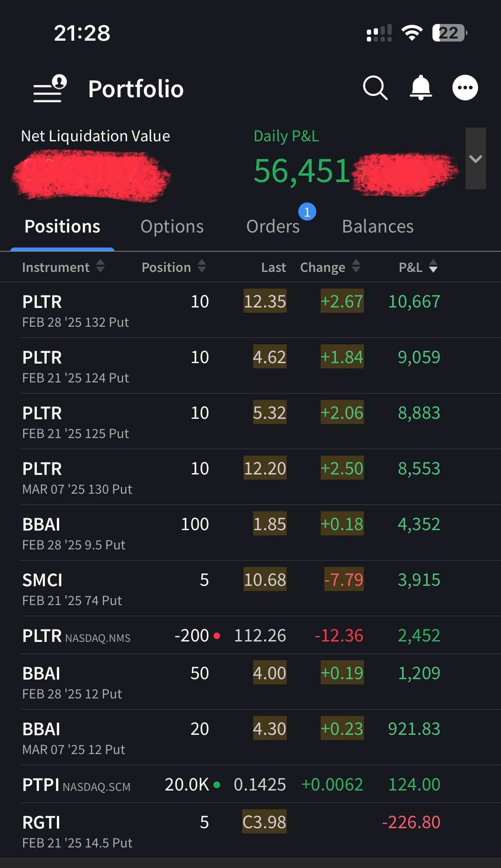Open notifications bell icon

click(421, 88)
